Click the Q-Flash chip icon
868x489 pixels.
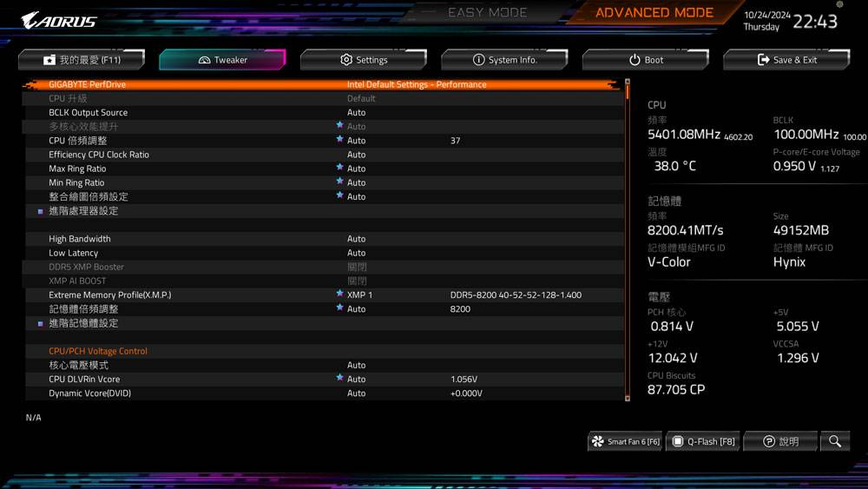(x=678, y=441)
